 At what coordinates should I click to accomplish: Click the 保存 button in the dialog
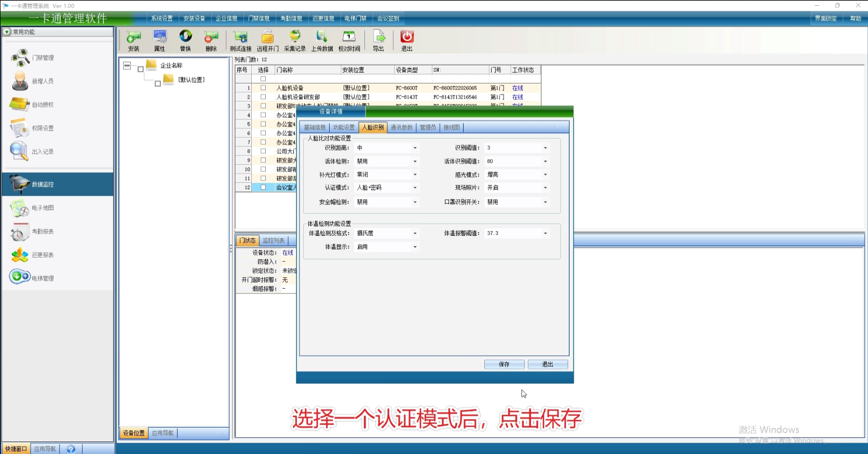[504, 365]
